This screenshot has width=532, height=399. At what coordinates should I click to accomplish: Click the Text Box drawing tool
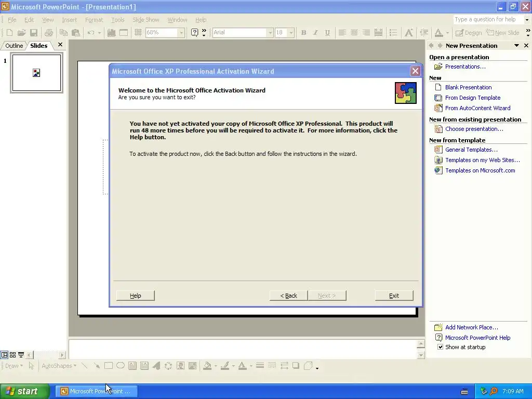[x=132, y=366]
